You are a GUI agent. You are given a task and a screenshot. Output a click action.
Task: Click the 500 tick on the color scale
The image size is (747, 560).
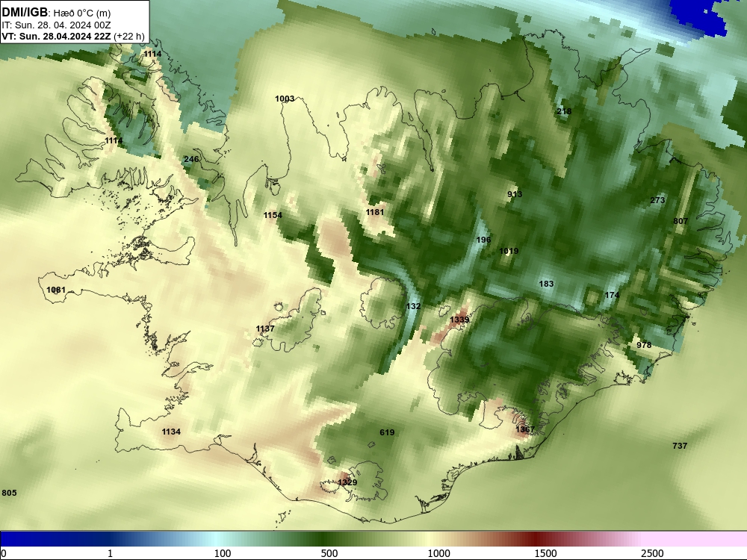tap(329, 553)
